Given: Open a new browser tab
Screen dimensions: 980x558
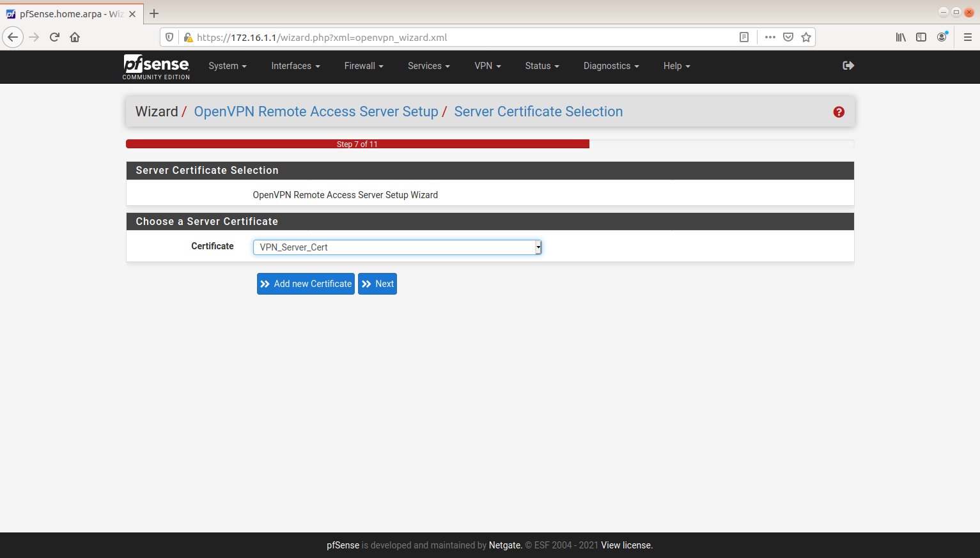Looking at the screenshot, I should pyautogui.click(x=154, y=13).
